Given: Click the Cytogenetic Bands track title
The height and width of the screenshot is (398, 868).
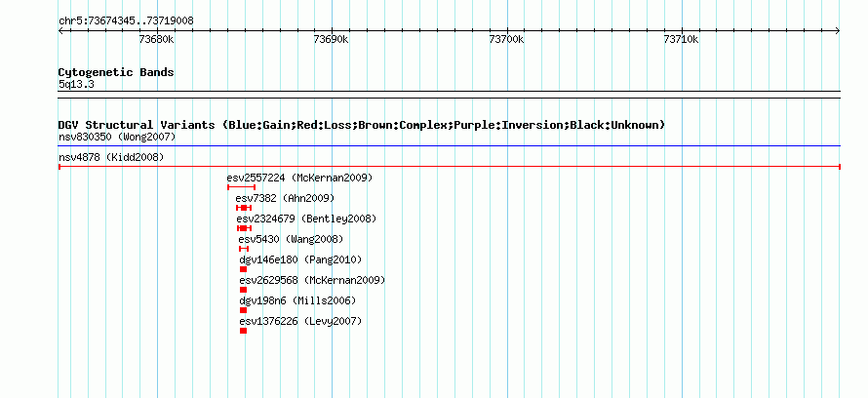Looking at the screenshot, I should [x=116, y=72].
